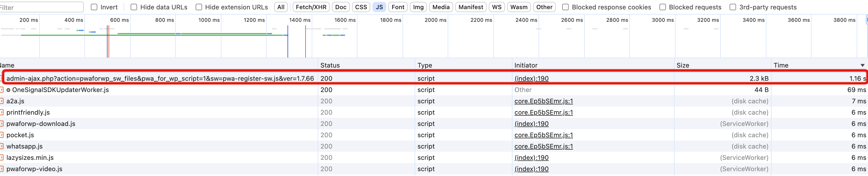This screenshot has width=868, height=176.
Task: Toggle 3rd-party requests checkbox
Action: tap(733, 7)
